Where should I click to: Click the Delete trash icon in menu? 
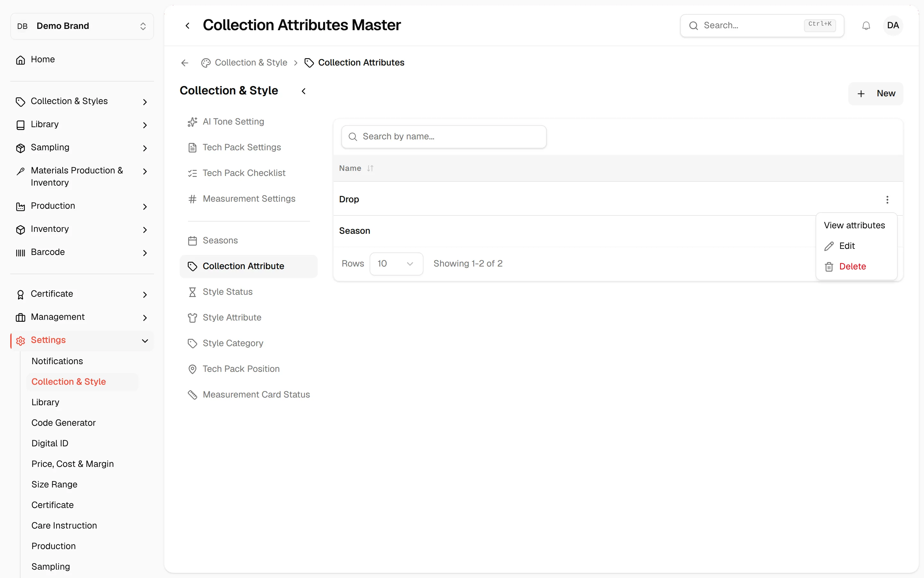click(x=828, y=267)
